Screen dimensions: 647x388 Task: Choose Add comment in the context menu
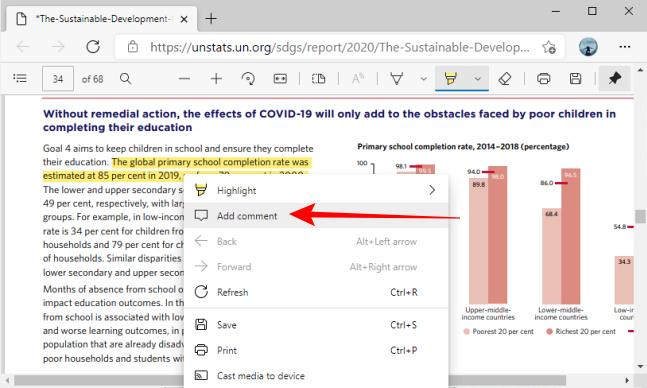316,215
